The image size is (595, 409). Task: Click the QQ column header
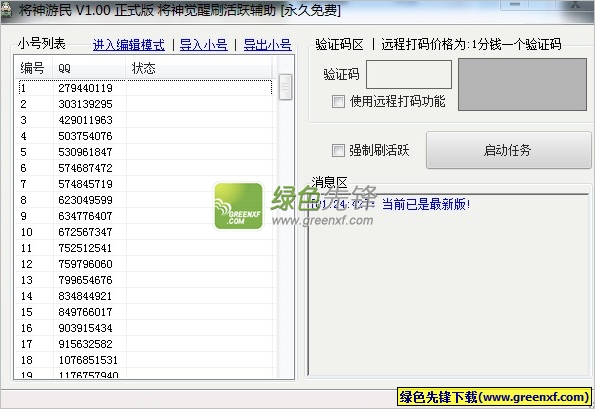(x=89, y=68)
